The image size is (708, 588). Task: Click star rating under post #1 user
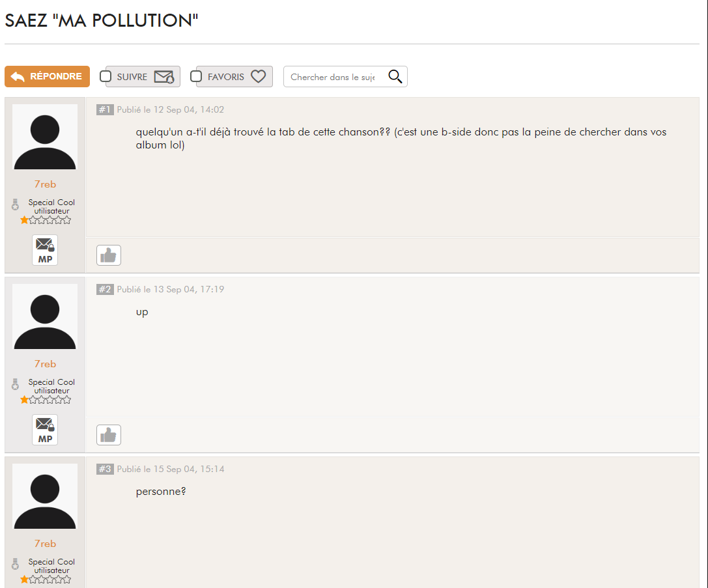[x=46, y=220]
